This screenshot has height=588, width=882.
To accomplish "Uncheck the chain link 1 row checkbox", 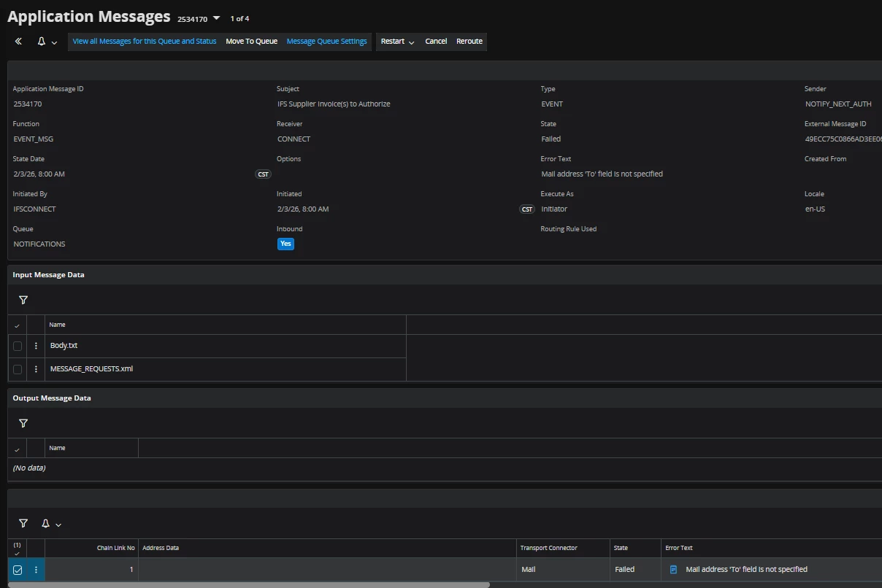I will point(18,570).
